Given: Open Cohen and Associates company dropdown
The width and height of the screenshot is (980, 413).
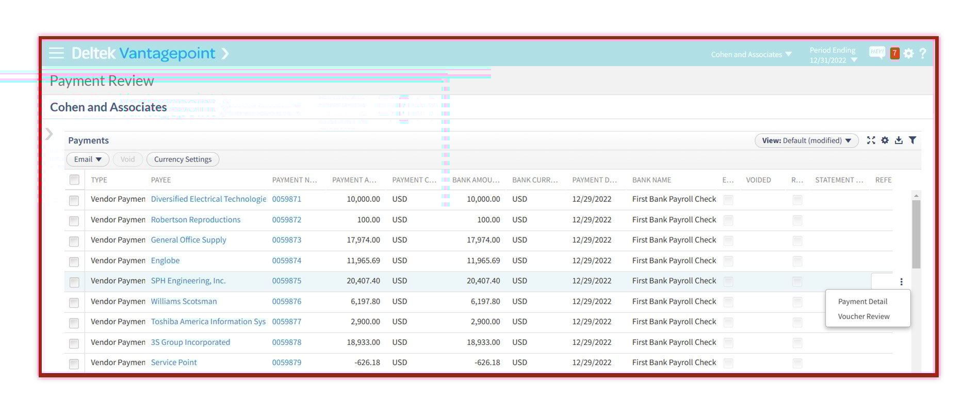Looking at the screenshot, I should 751,55.
